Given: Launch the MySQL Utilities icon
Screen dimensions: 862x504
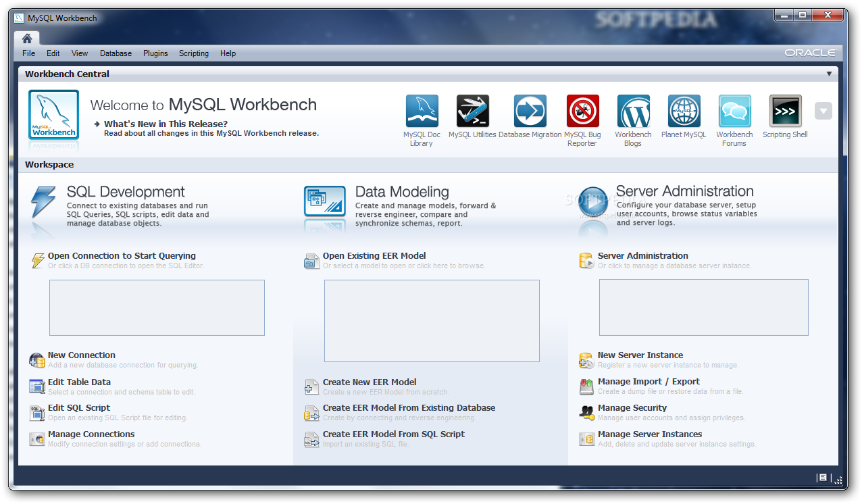Looking at the screenshot, I should pyautogui.click(x=472, y=111).
